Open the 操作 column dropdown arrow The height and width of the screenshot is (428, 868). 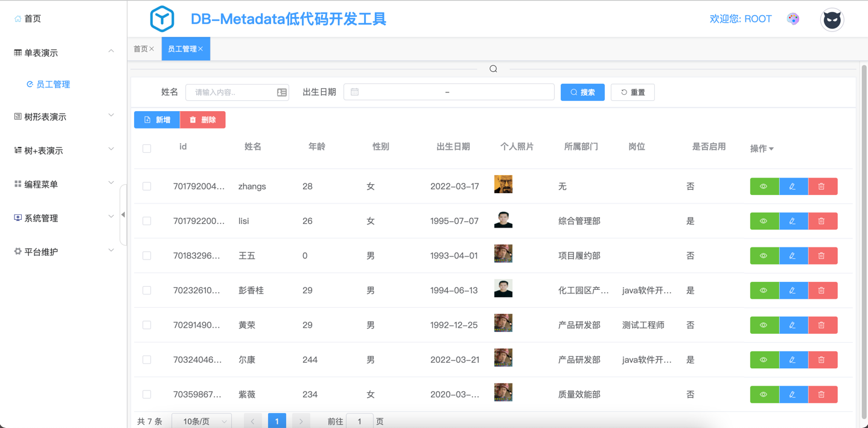pyautogui.click(x=771, y=149)
